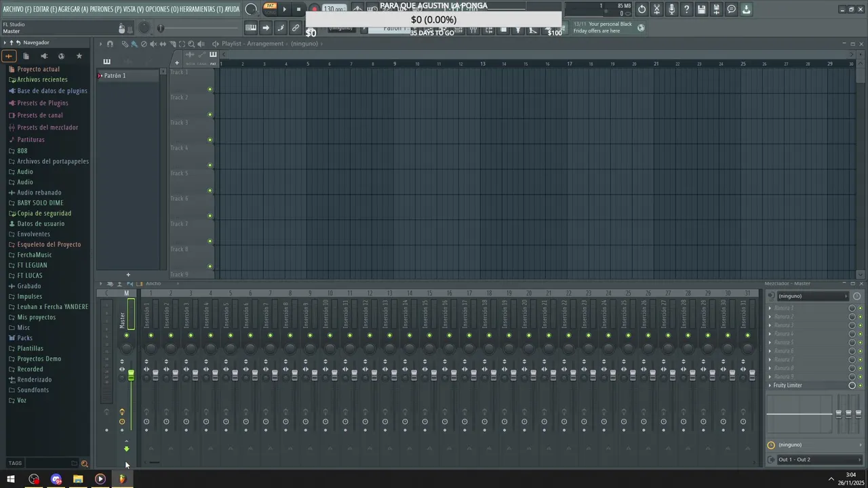Expand the Fruity Limiter slot arrow
This screenshot has width=868, height=488.
pyautogui.click(x=770, y=386)
